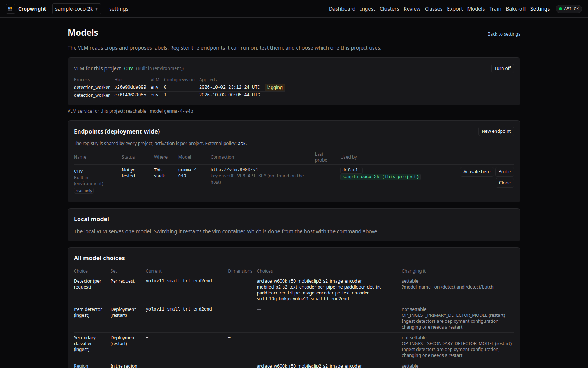This screenshot has height=368, width=588.
Task: Click the sample-coco-2k (this project) tag
Action: point(380,177)
